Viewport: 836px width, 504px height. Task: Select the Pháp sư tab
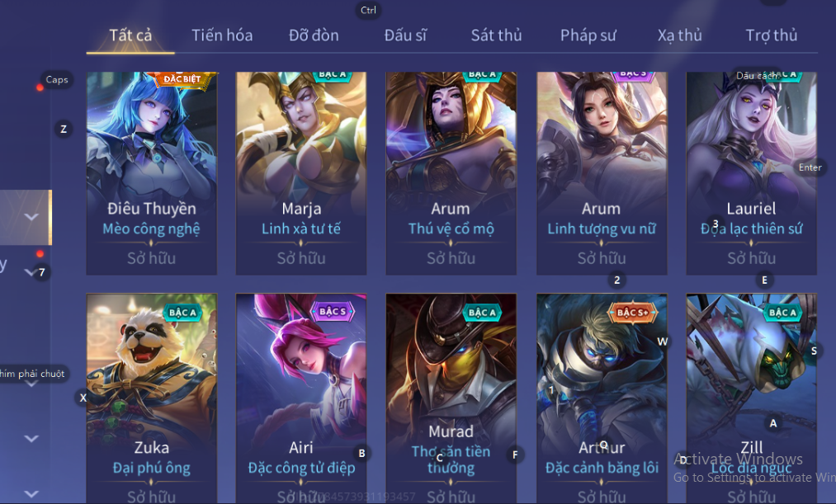(x=588, y=35)
